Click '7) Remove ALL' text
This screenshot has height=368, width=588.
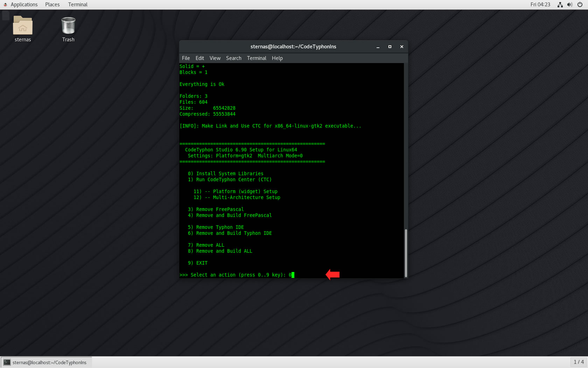click(206, 245)
